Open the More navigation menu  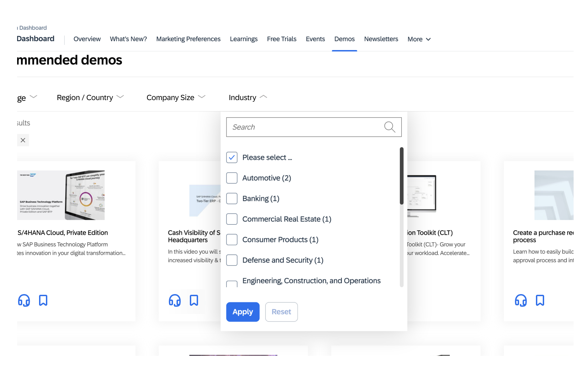(418, 39)
